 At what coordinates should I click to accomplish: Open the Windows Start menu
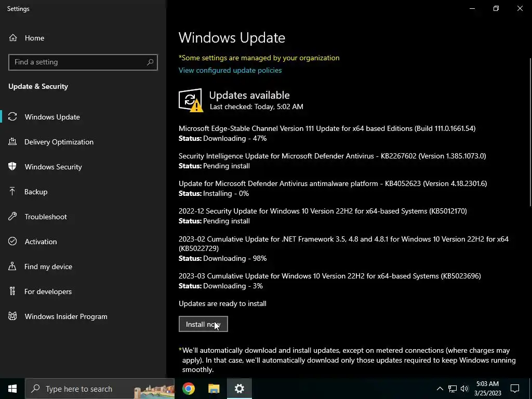12,389
